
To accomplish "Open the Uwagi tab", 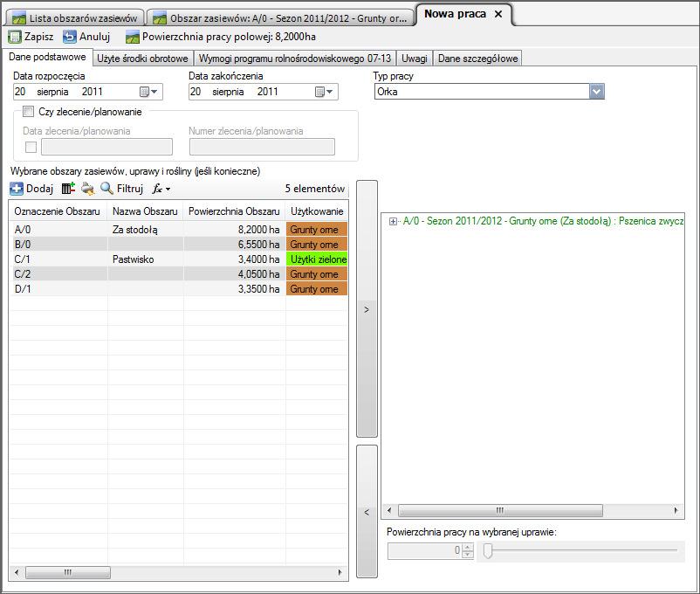I will 415,59.
